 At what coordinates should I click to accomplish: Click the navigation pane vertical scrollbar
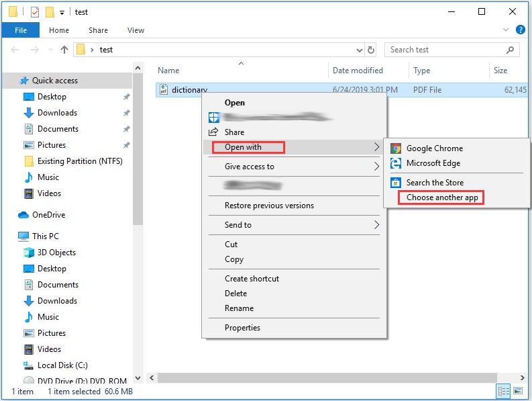(x=138, y=149)
